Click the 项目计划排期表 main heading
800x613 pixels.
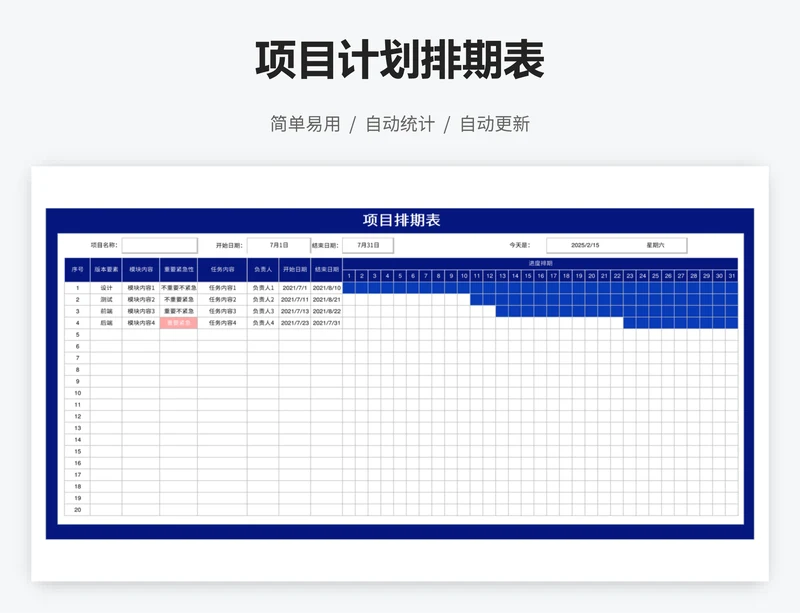click(400, 60)
